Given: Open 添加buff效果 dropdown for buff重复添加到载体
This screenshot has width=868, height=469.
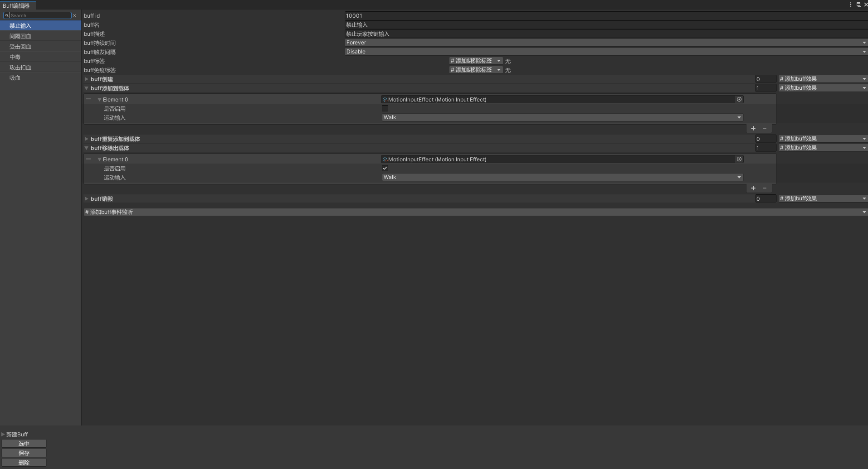Looking at the screenshot, I should click(x=823, y=139).
